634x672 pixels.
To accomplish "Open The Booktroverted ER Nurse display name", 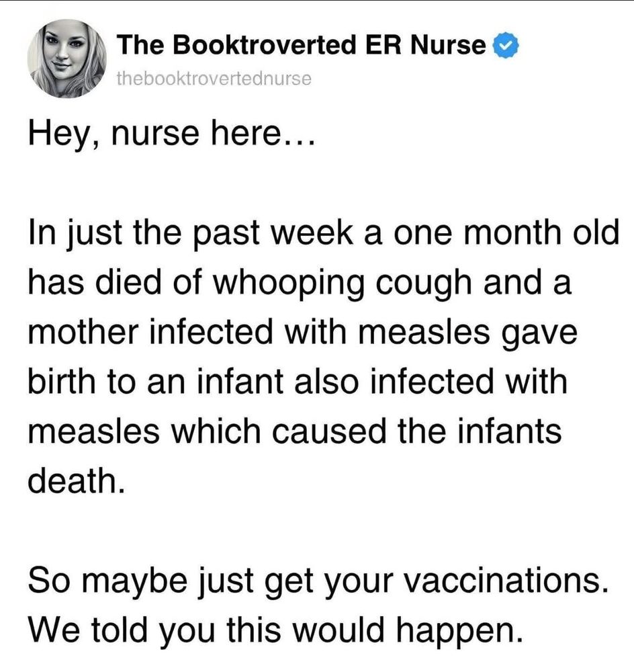I will coord(302,44).
